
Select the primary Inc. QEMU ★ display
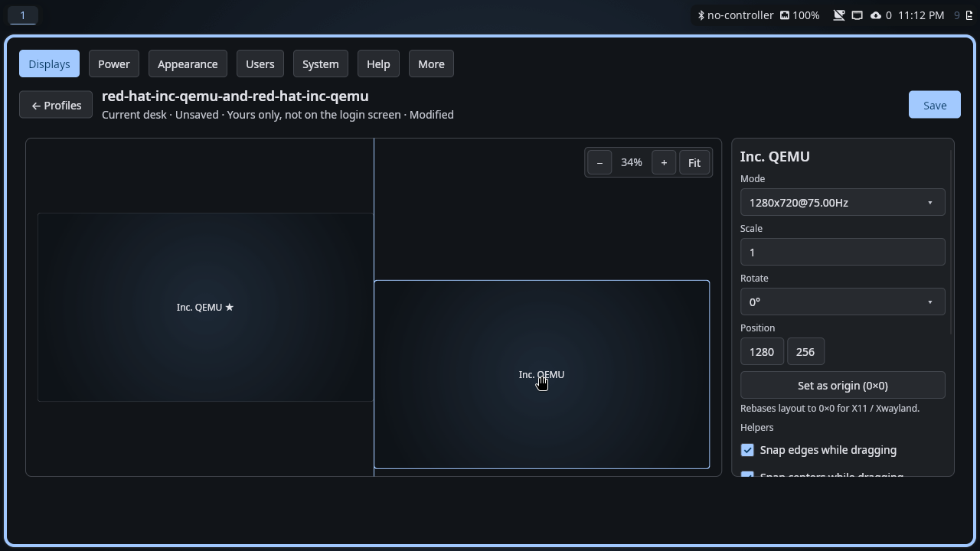tap(205, 307)
